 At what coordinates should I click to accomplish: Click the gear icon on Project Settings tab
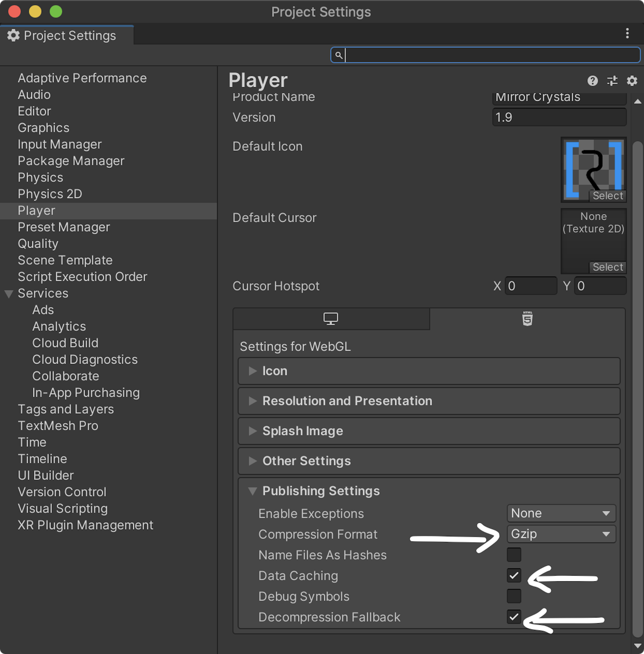(13, 35)
